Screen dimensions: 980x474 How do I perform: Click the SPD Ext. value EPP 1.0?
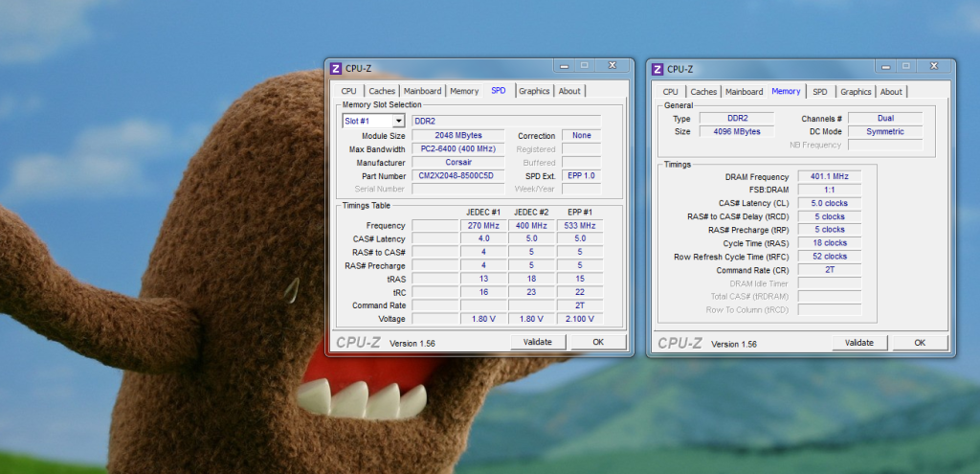click(x=581, y=176)
